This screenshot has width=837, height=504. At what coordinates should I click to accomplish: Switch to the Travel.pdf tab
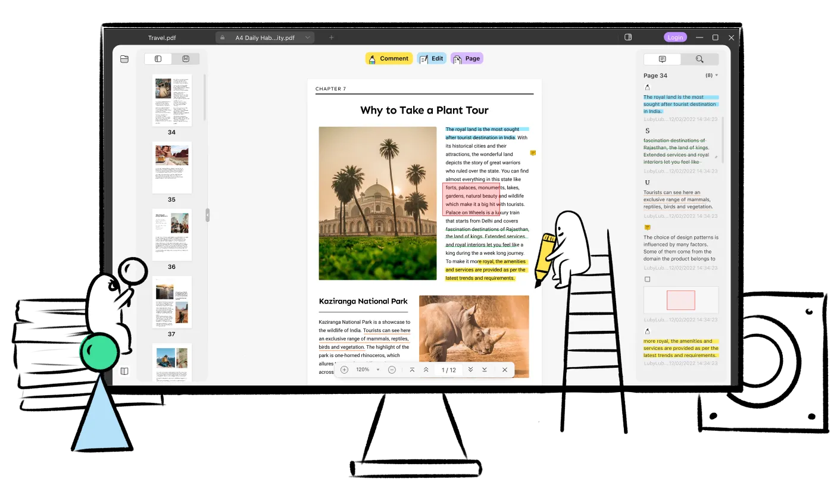(x=162, y=37)
